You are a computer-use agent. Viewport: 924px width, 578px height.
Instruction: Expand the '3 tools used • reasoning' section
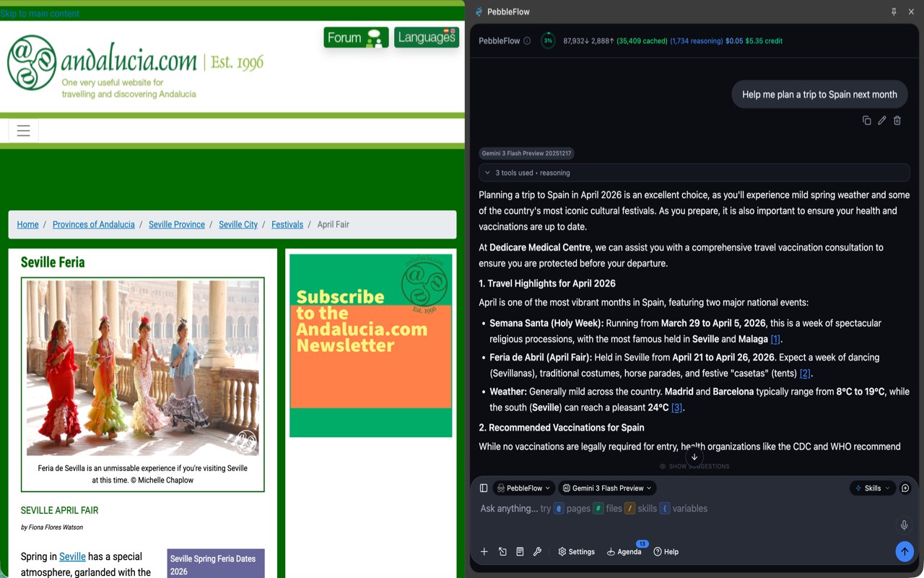694,173
